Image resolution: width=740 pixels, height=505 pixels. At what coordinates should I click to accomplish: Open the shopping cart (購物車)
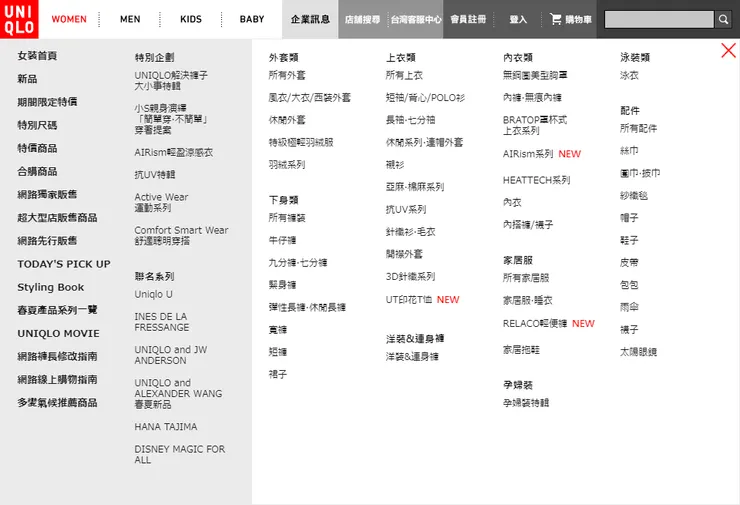click(570, 19)
